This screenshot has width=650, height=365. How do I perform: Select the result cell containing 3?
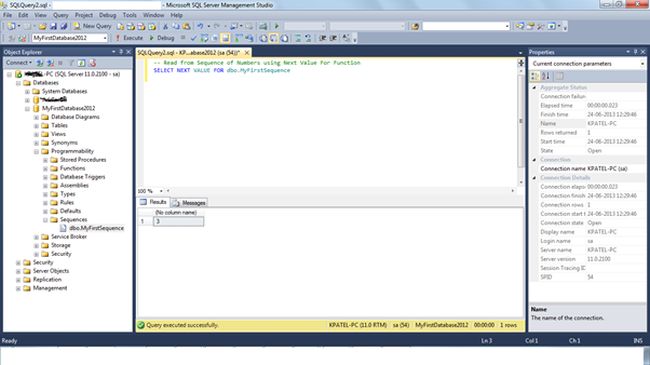pos(179,221)
